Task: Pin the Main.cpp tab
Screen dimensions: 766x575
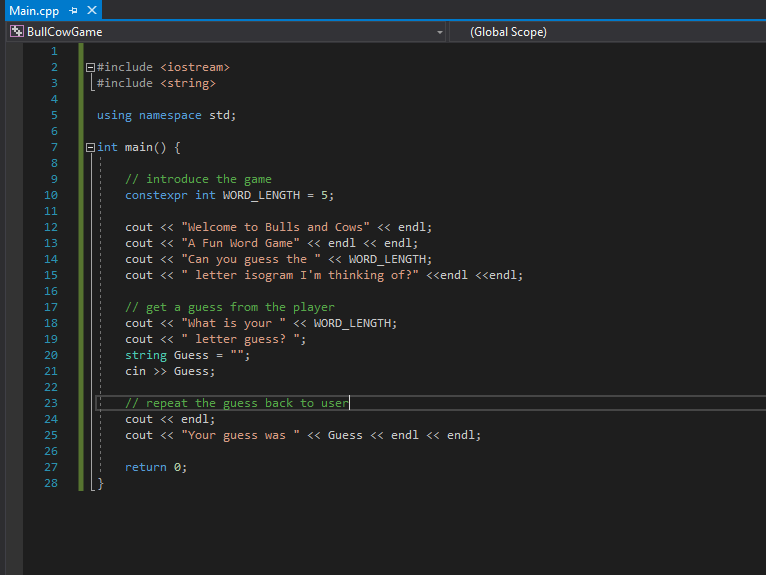Action: tap(73, 10)
